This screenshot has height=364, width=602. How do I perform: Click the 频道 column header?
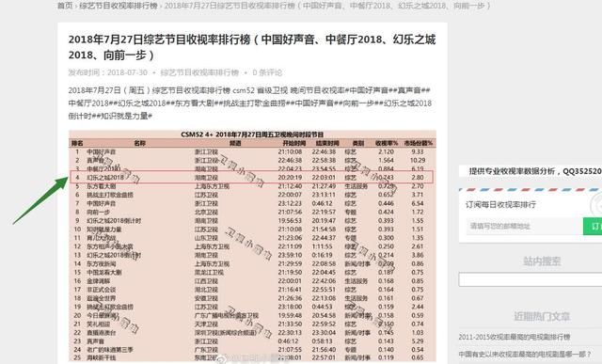[x=235, y=143]
